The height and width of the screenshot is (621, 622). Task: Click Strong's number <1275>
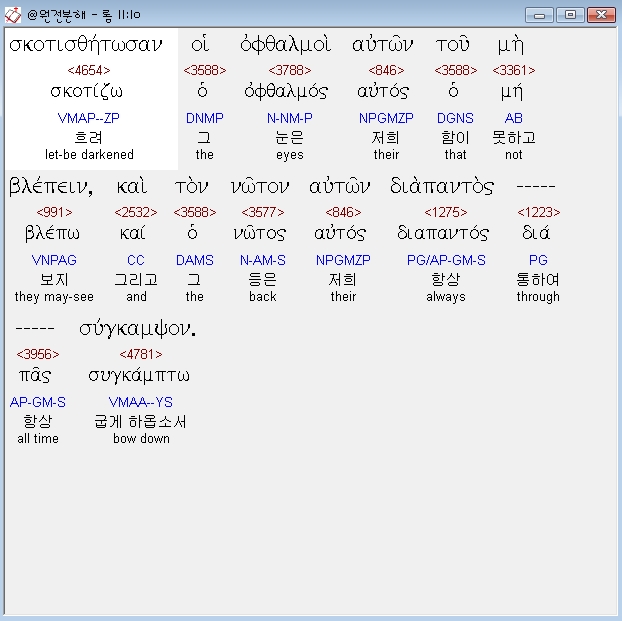446,212
